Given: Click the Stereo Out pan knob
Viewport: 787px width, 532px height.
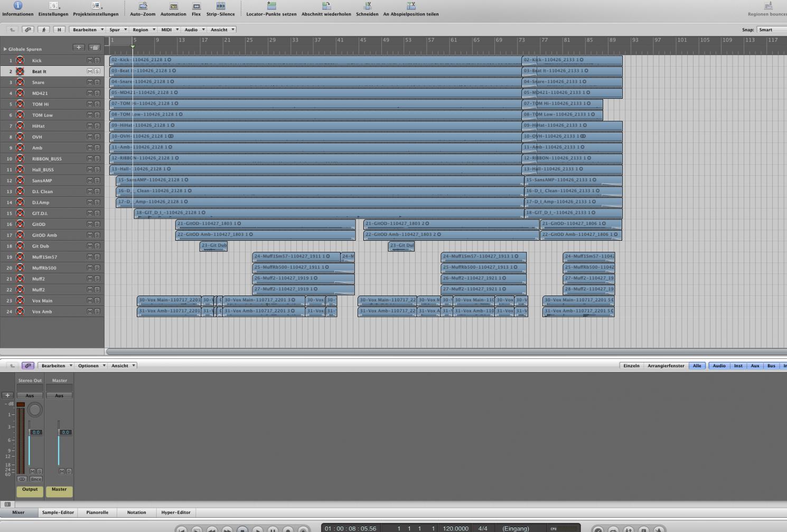Looking at the screenshot, I should point(35,410).
